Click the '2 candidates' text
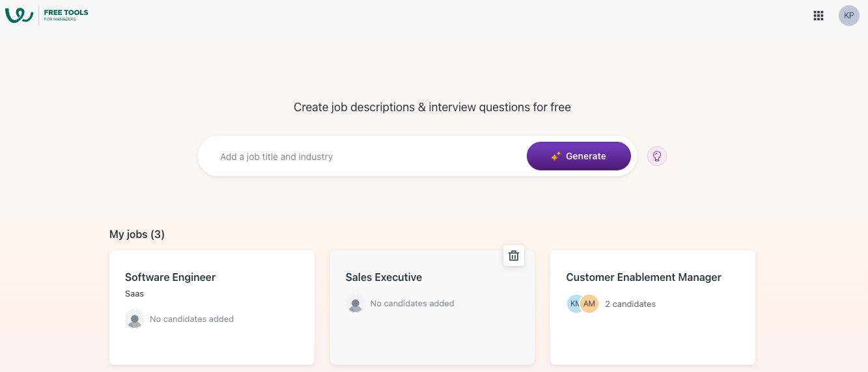The width and height of the screenshot is (868, 372). click(630, 304)
